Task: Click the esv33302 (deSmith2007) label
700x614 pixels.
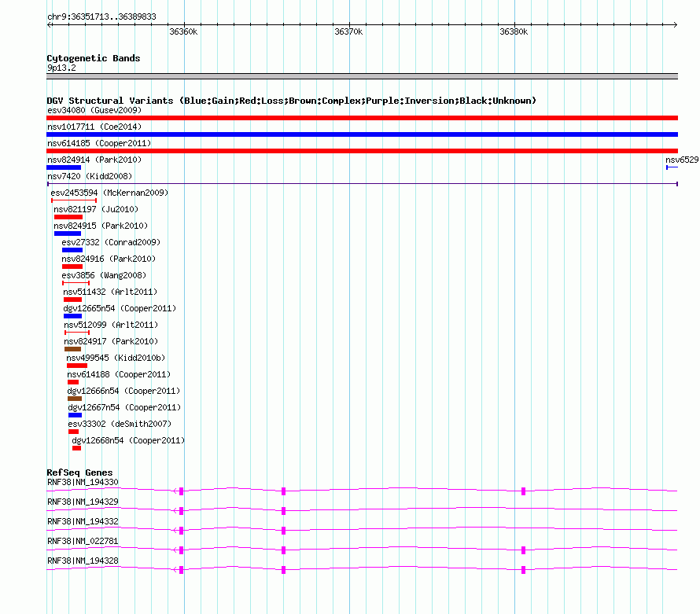Action: click(120, 424)
